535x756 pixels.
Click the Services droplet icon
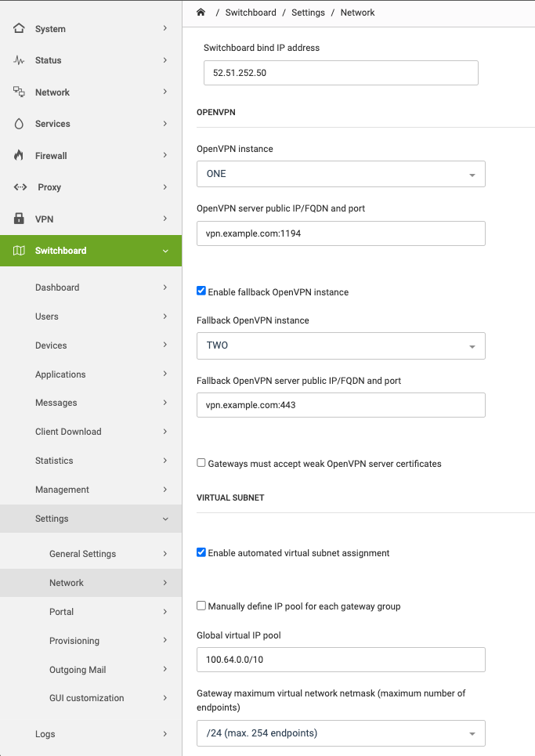[19, 124]
